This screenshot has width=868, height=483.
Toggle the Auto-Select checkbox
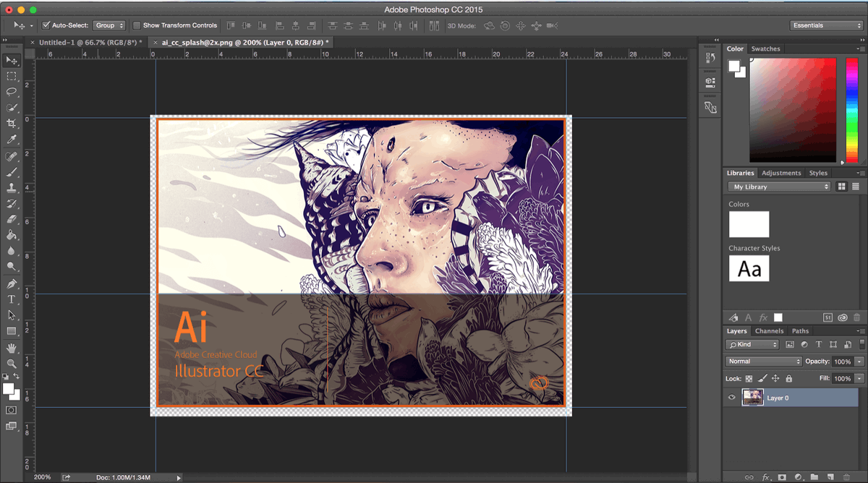click(x=46, y=25)
